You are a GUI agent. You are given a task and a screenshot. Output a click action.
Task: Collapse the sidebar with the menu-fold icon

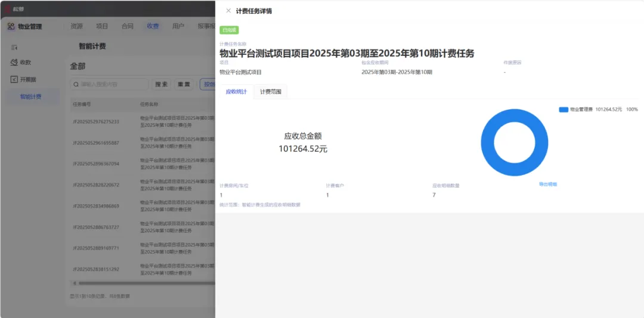point(14,48)
